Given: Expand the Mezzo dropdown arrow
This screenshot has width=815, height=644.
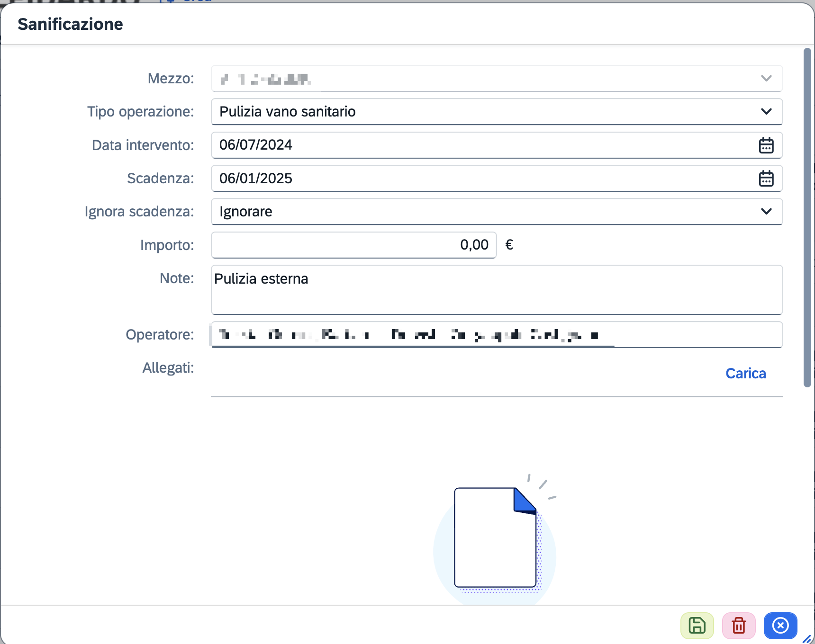Looking at the screenshot, I should click(x=766, y=78).
